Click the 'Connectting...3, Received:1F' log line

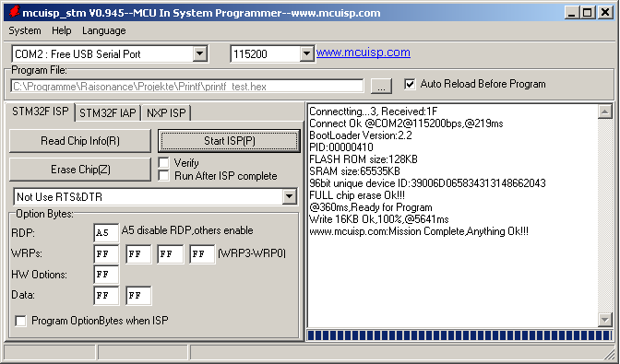373,112
